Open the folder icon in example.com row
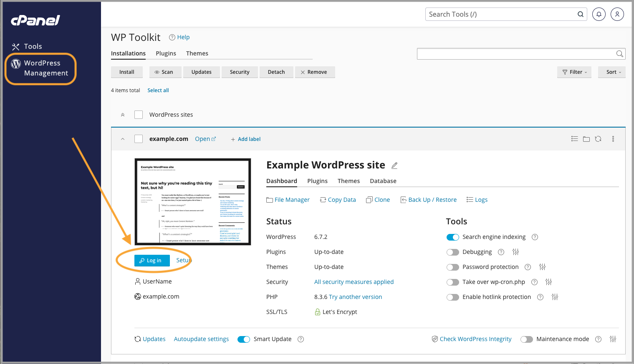This screenshot has height=364, width=634. [x=586, y=139]
